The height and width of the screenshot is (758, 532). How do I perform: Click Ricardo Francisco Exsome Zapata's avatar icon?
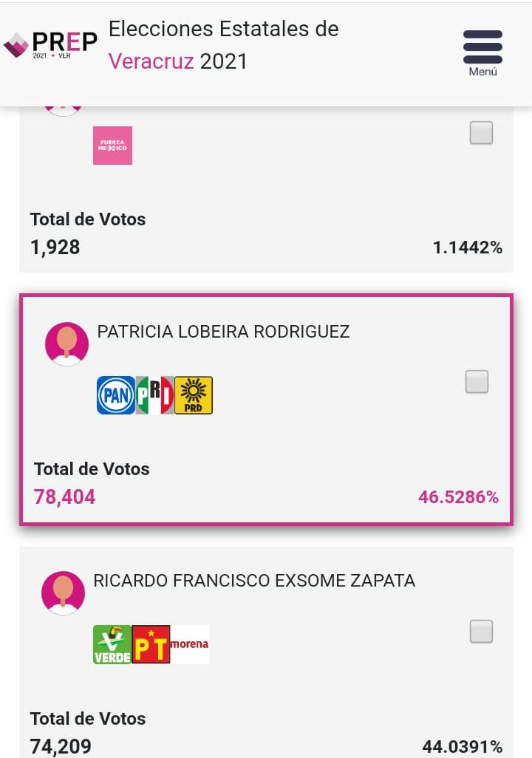pyautogui.click(x=63, y=593)
